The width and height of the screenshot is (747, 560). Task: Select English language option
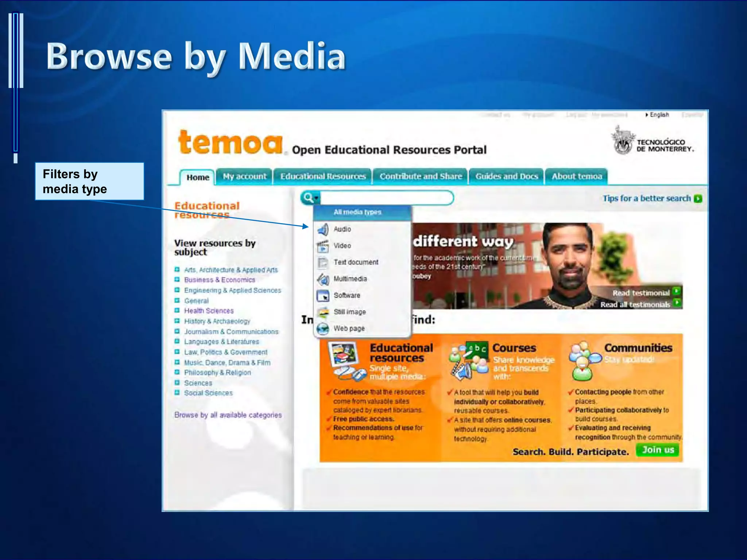point(659,115)
